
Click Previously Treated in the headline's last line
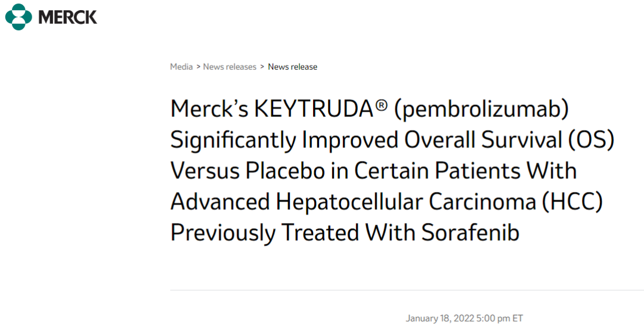coord(265,233)
